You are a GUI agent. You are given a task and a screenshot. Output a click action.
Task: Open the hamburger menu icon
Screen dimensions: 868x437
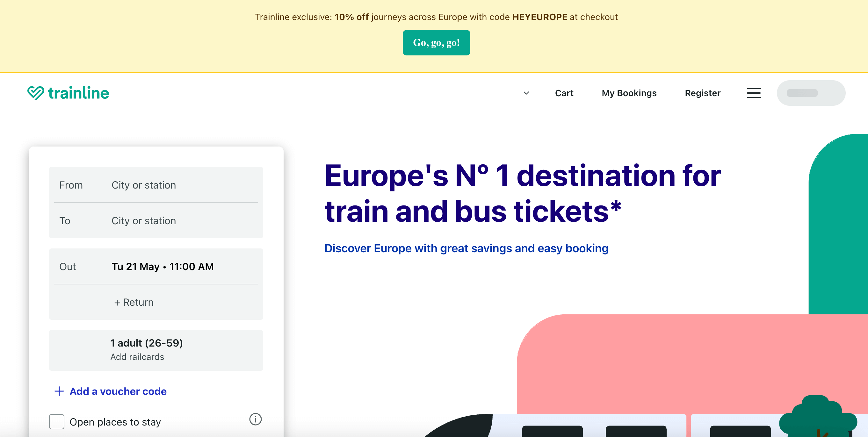[x=753, y=93]
